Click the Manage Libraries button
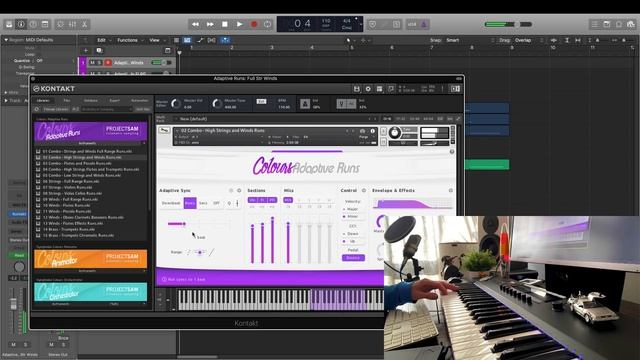The image size is (640, 360). pyautogui.click(x=56, y=109)
